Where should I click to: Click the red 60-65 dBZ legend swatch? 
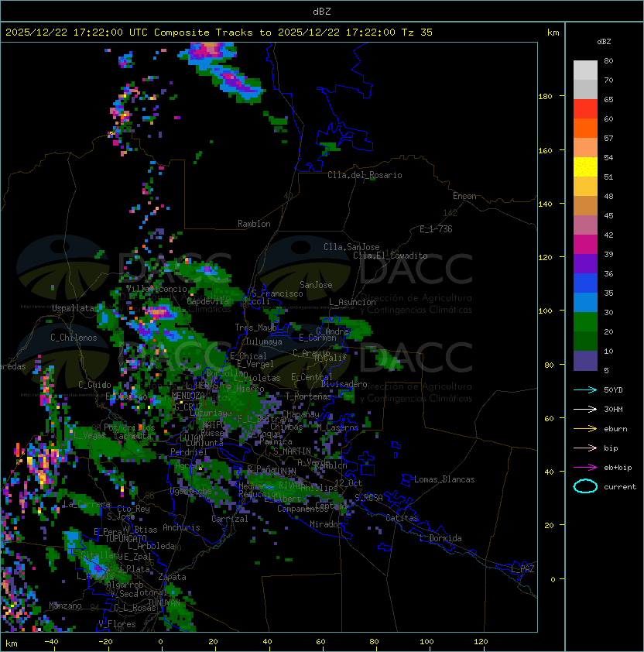point(585,109)
